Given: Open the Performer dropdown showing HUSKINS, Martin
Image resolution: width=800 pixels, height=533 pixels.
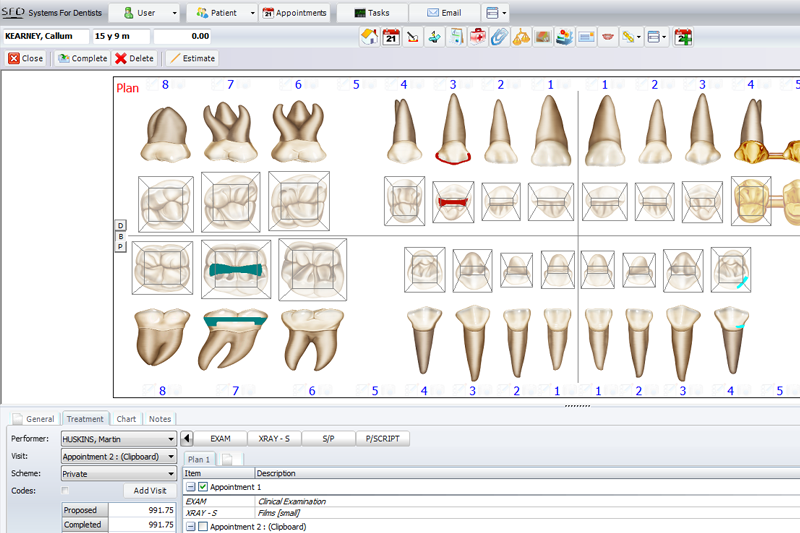Looking at the screenshot, I should pos(118,438).
